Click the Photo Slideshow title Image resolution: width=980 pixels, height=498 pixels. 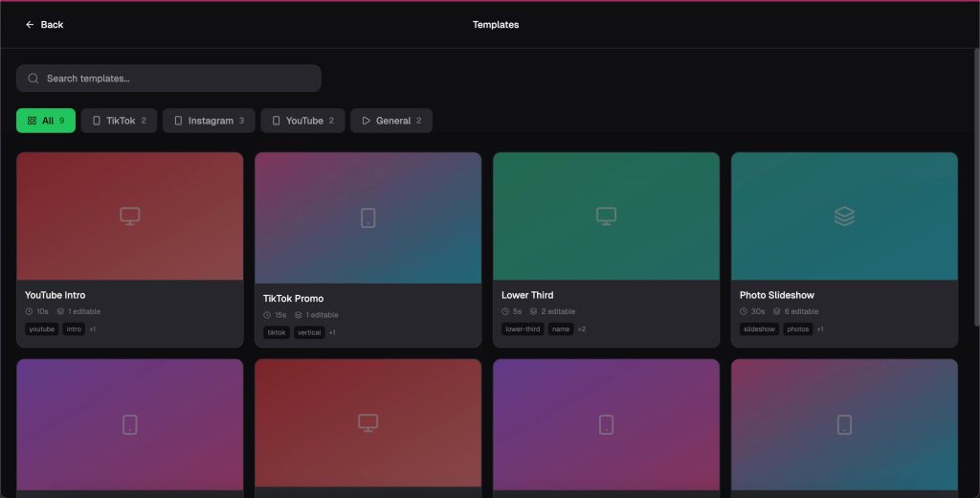777,295
